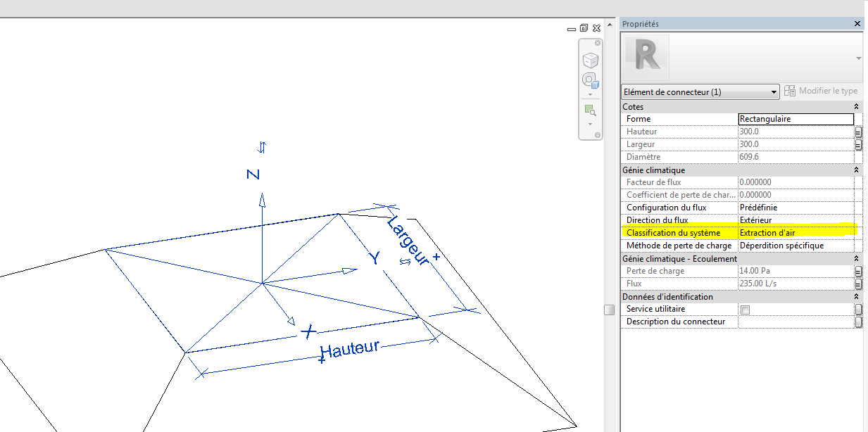Open the Steering Wheels navigation tool
This screenshot has height=432, width=868.
click(589, 80)
